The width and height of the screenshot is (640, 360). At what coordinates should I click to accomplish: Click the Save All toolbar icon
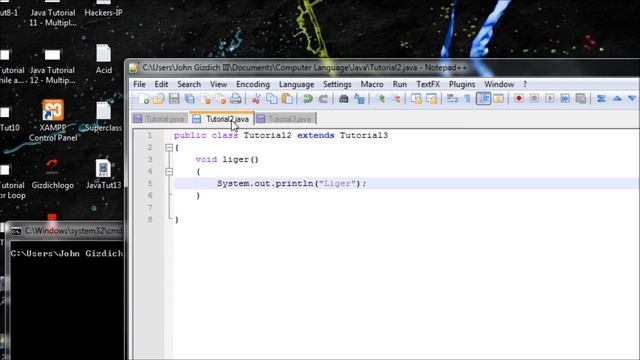pos(190,99)
